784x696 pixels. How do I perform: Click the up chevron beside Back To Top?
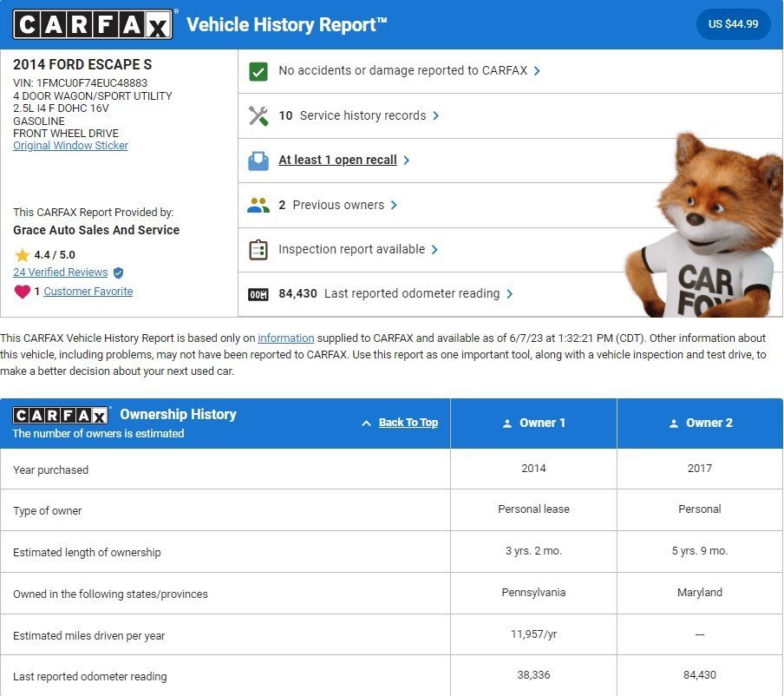tap(366, 424)
